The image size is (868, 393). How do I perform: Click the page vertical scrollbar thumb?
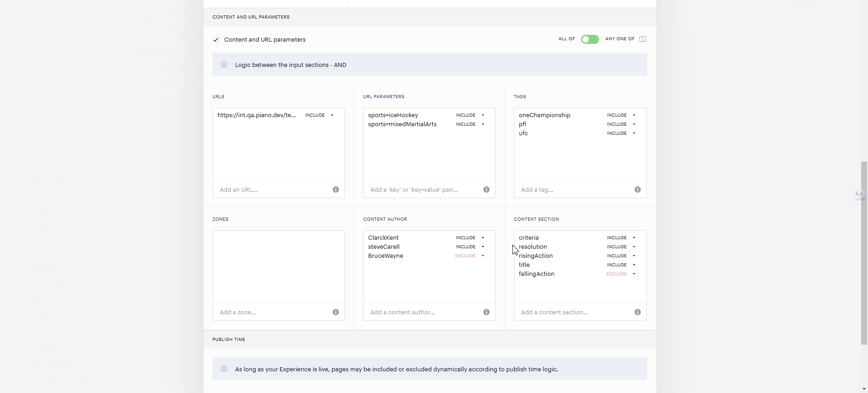click(x=864, y=253)
